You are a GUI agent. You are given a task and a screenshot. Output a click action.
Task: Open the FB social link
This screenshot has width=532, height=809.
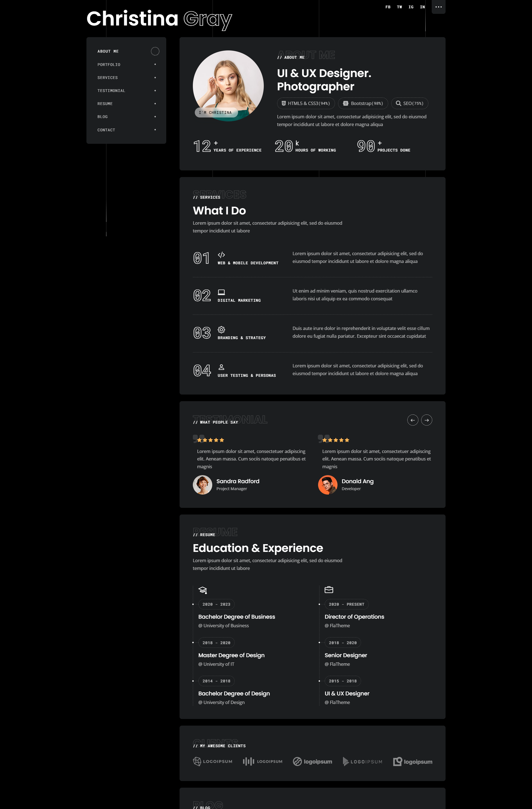pyautogui.click(x=388, y=7)
